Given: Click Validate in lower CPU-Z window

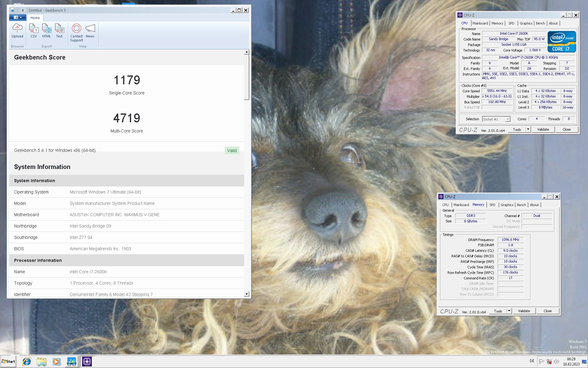Looking at the screenshot, I should [x=524, y=311].
